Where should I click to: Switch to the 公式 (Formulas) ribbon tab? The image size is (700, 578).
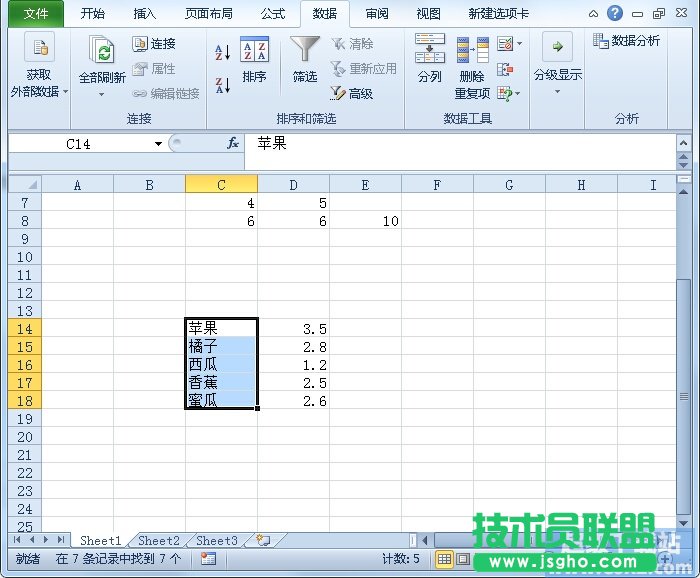tap(272, 13)
